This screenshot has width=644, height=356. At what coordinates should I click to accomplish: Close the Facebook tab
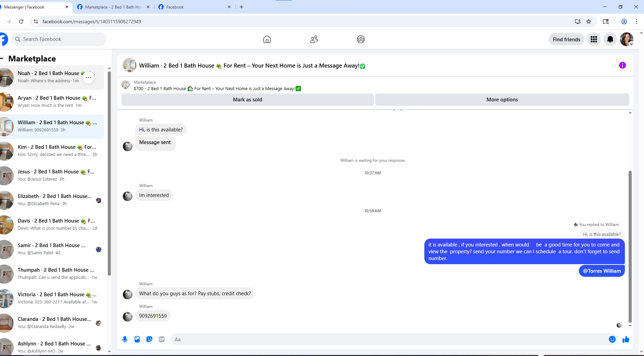click(x=229, y=7)
